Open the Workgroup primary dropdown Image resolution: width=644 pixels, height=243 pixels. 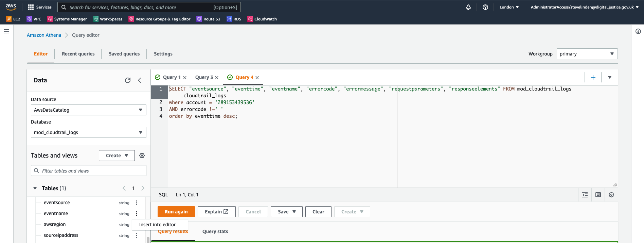coord(587,54)
